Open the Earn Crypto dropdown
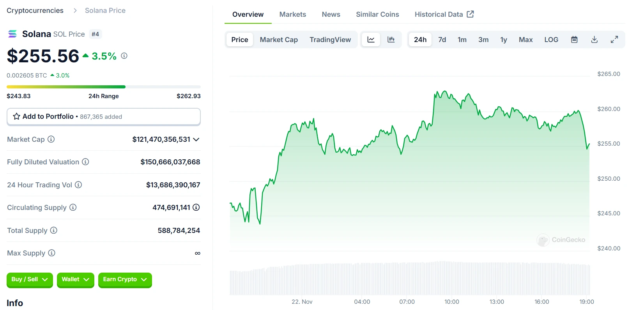 point(125,280)
